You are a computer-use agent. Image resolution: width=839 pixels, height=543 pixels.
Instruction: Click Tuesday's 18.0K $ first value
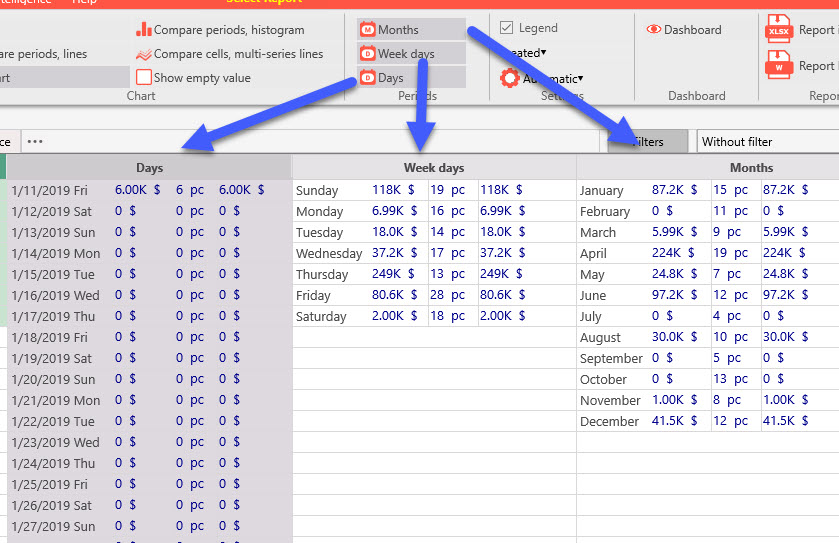coord(394,232)
